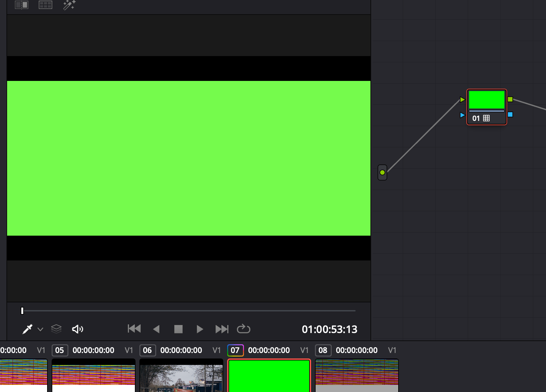Screen dimensions: 546x392
Task: Click the node graph source input connector
Action: click(382, 172)
